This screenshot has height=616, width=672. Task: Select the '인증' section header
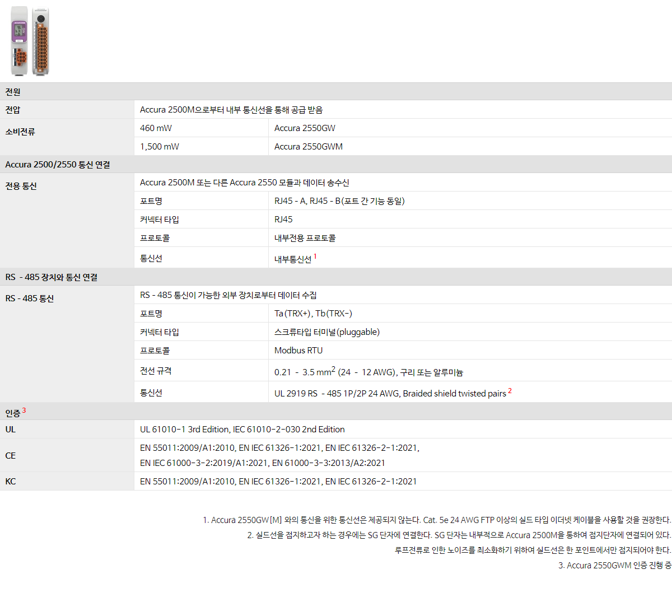click(336, 412)
